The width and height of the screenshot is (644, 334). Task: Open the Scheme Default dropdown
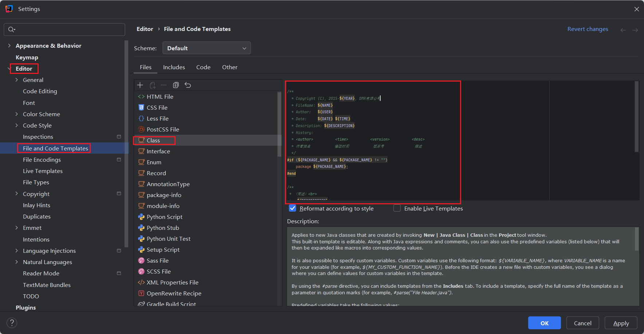coord(207,48)
